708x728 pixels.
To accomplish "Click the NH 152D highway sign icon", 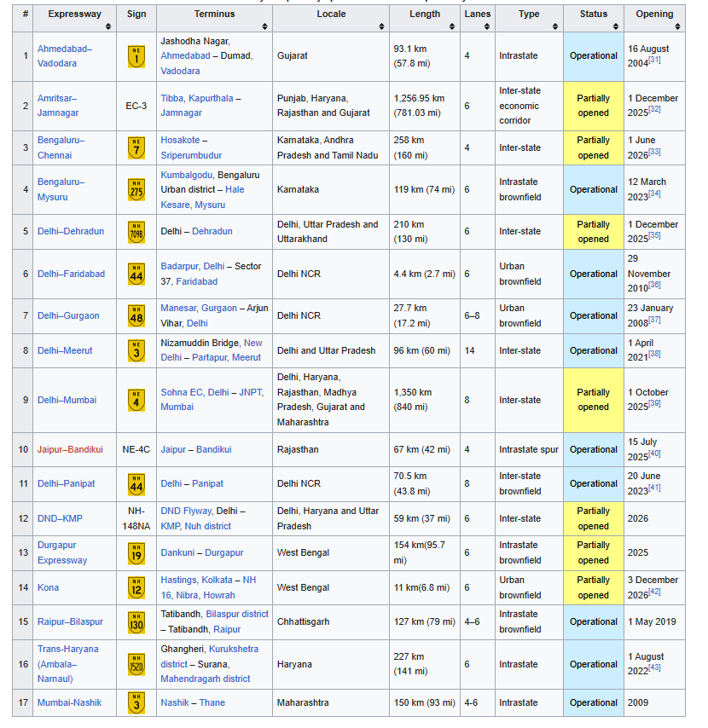I will 136,664.
